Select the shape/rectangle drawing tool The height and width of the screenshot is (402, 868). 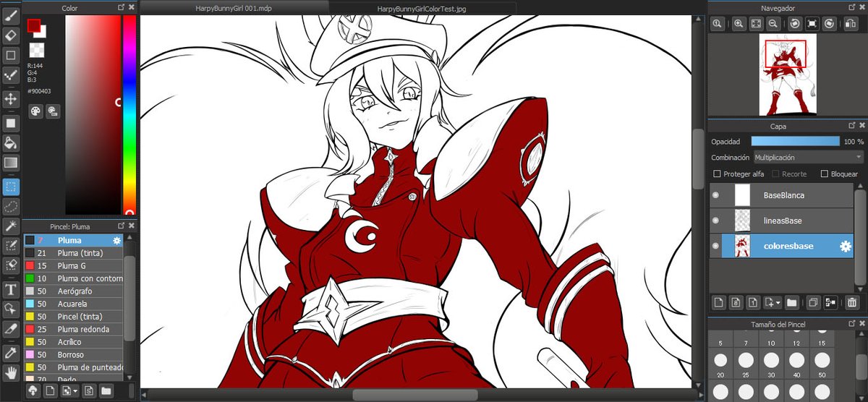11,55
